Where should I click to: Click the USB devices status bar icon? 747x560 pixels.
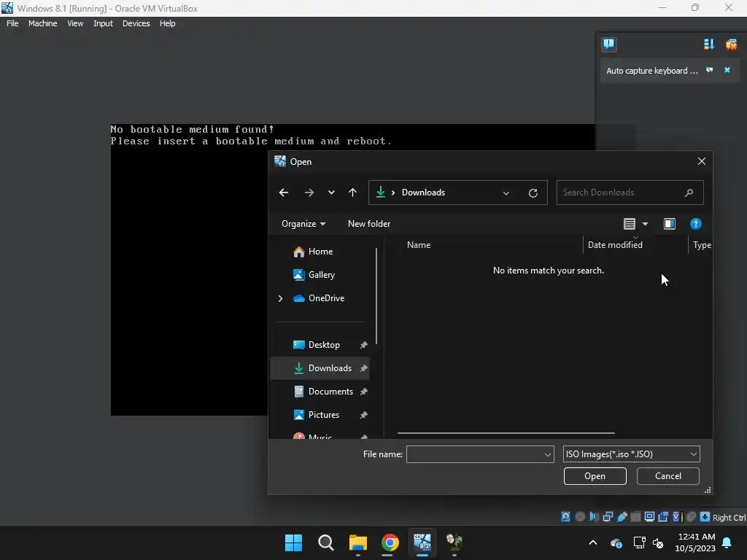[622, 517]
